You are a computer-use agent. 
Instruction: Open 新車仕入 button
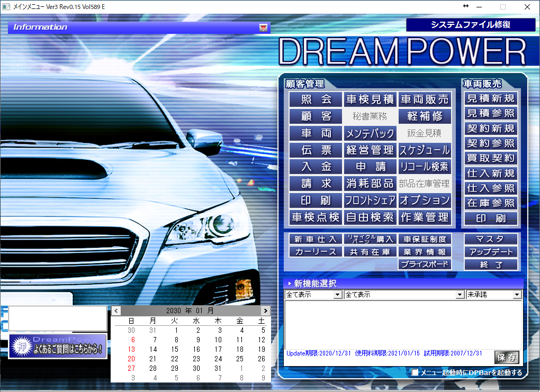(316, 239)
